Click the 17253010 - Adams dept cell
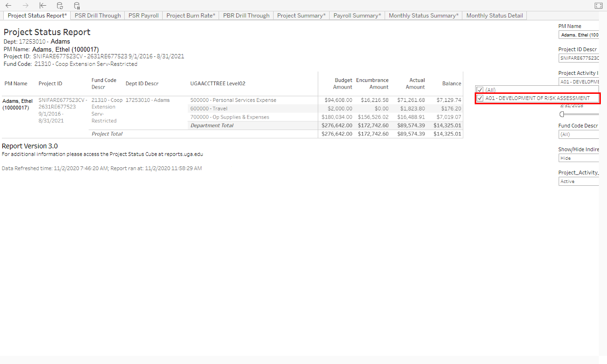This screenshot has width=607, height=364. click(x=147, y=100)
